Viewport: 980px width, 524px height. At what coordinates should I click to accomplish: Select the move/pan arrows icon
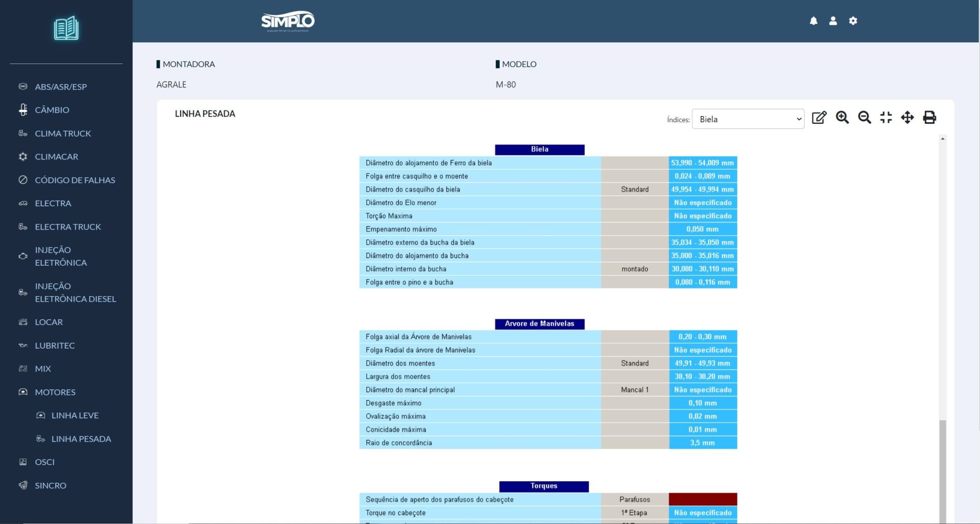point(907,118)
